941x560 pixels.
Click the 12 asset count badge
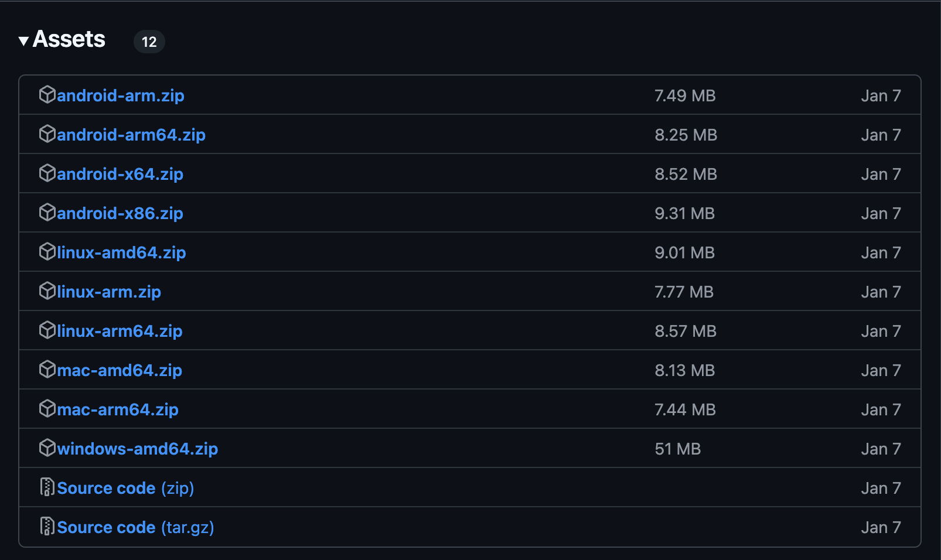[x=149, y=42]
